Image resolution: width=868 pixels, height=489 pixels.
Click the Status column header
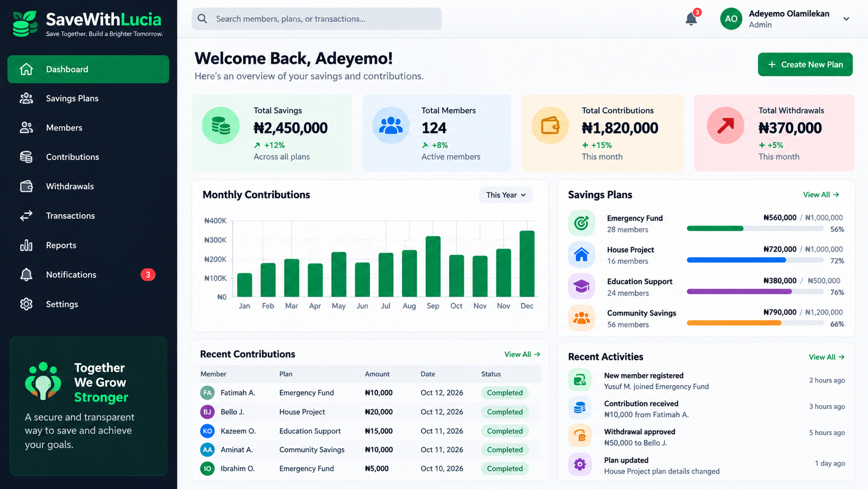[491, 374]
